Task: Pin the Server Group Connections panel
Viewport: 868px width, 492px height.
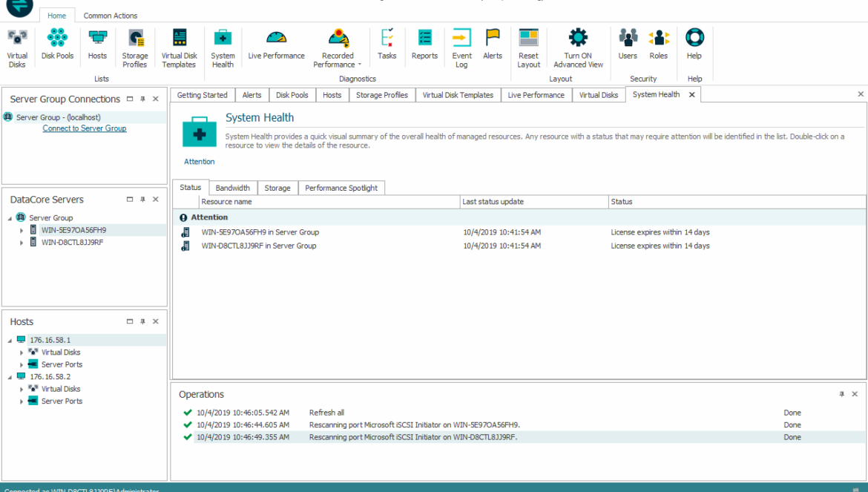Action: click(143, 99)
